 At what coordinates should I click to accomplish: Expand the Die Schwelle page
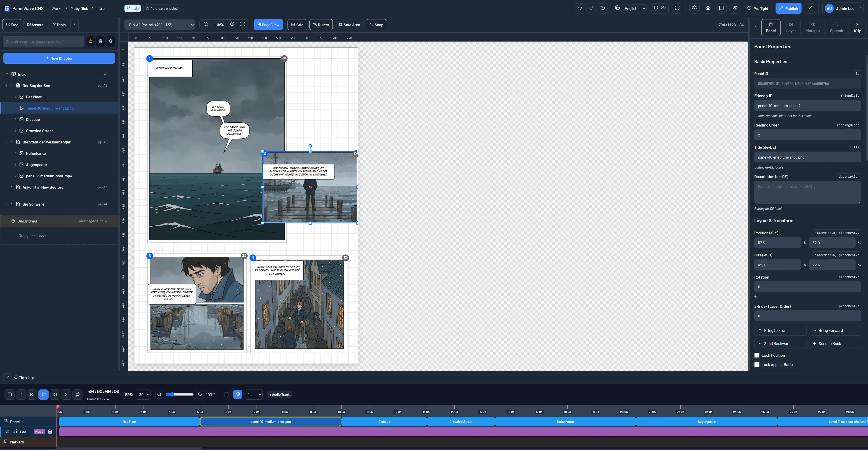click(x=12, y=204)
